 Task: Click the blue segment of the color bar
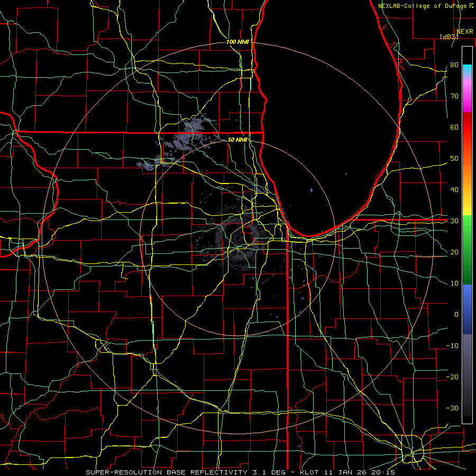[467, 309]
